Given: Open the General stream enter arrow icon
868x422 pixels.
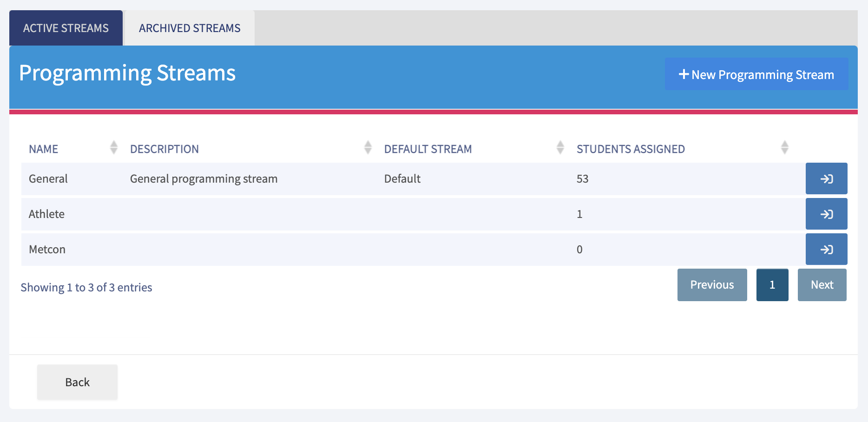Looking at the screenshot, I should click(x=826, y=179).
